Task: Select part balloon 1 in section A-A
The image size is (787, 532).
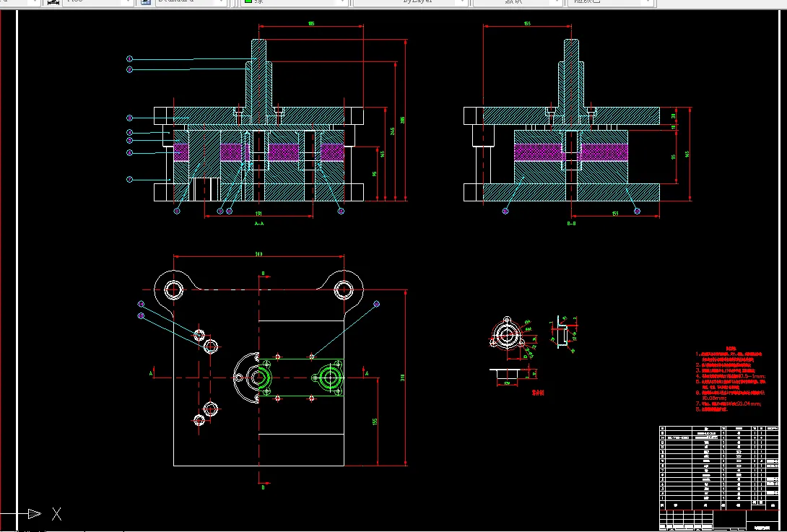Action: (129, 58)
